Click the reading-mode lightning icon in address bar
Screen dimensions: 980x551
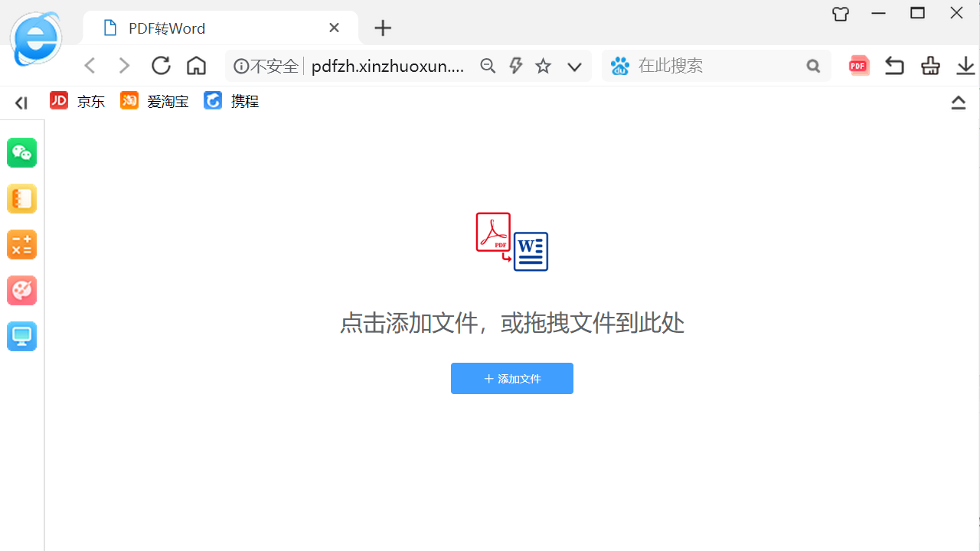coord(515,66)
